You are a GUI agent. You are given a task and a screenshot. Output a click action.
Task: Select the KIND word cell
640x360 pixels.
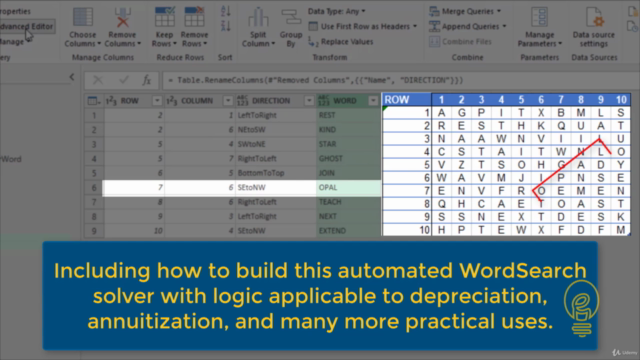click(x=349, y=130)
